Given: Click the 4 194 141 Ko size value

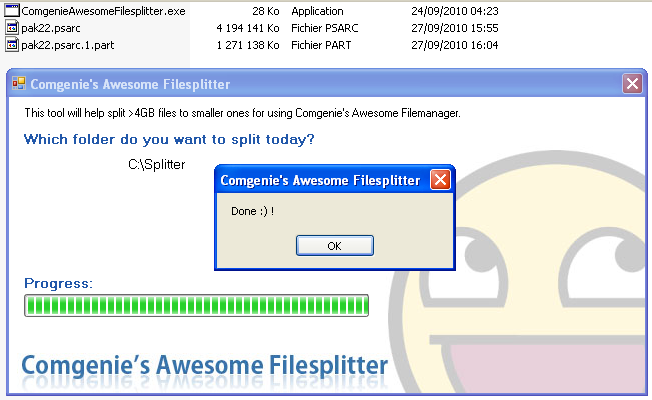Looking at the screenshot, I should (x=248, y=28).
